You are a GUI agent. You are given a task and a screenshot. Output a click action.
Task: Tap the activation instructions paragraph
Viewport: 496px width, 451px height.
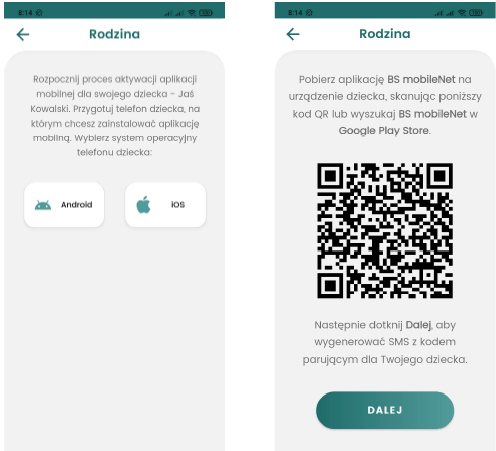point(115,116)
